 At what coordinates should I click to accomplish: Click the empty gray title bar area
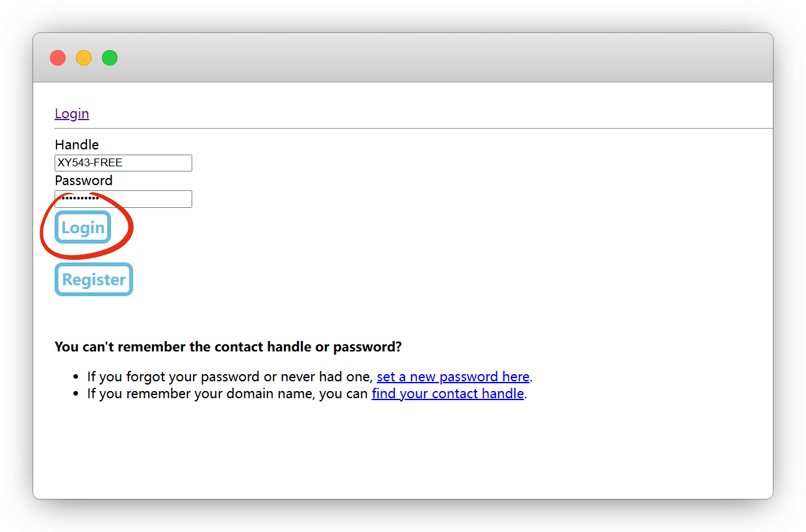[422, 58]
